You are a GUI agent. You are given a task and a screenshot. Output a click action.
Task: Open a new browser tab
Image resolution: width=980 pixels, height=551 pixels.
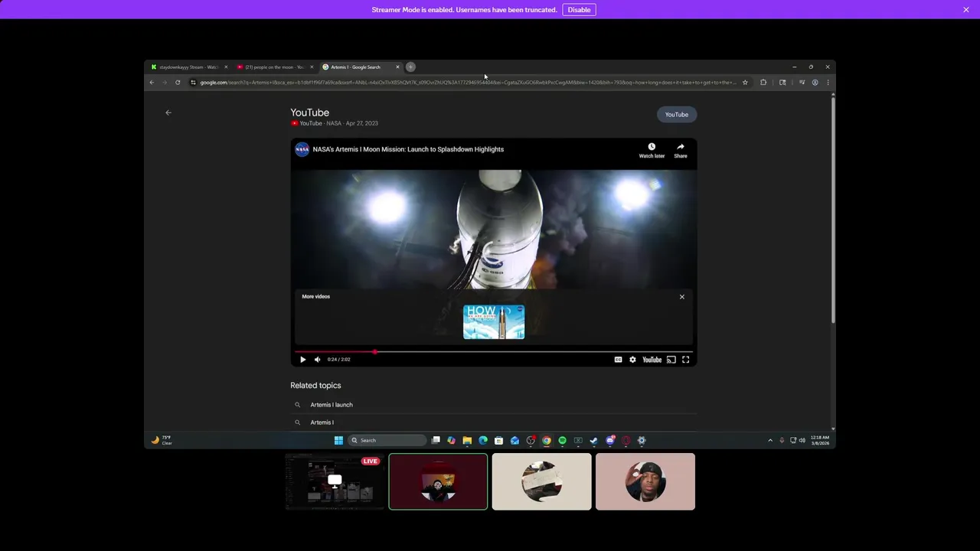click(x=410, y=67)
